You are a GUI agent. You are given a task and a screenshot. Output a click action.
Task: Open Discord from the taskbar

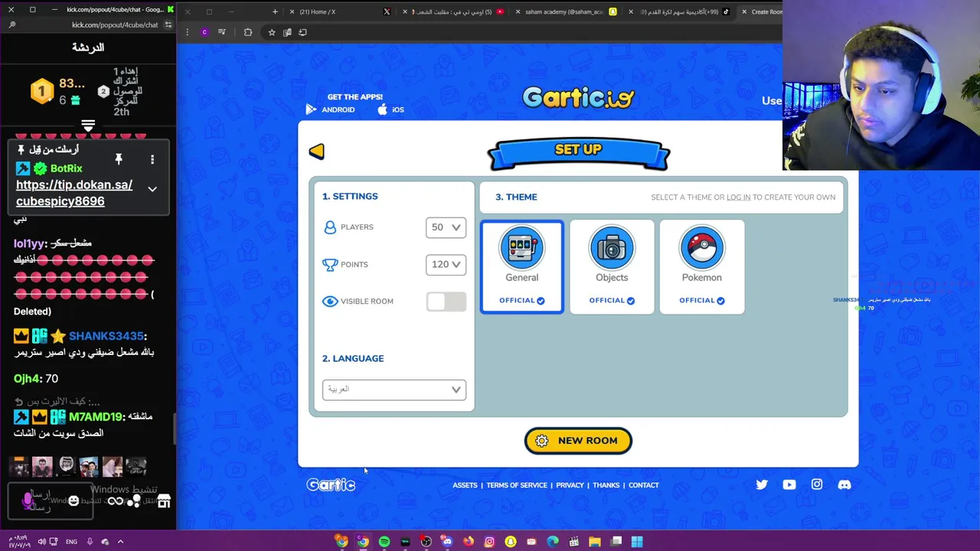pyautogui.click(x=447, y=542)
